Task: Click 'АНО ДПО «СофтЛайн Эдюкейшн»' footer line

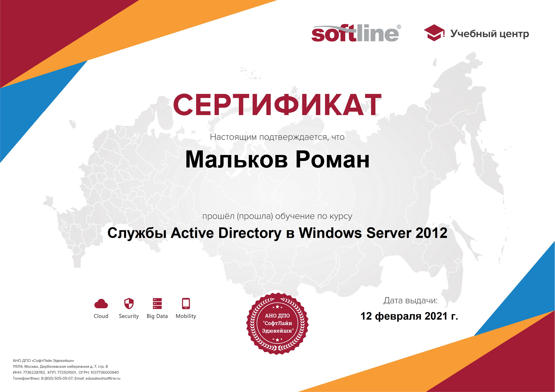Action: [44, 361]
